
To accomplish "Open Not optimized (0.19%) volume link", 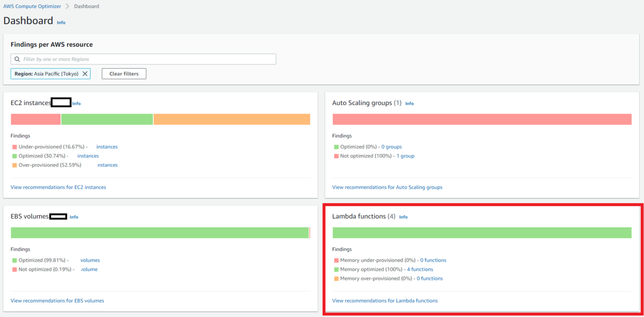I will pyautogui.click(x=90, y=269).
